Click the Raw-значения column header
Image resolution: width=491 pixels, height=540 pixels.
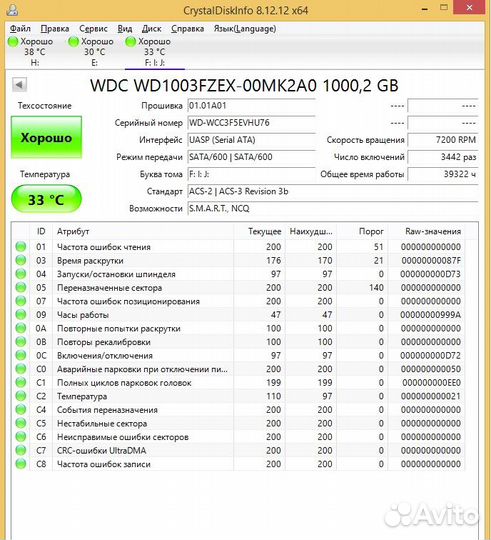pos(426,231)
